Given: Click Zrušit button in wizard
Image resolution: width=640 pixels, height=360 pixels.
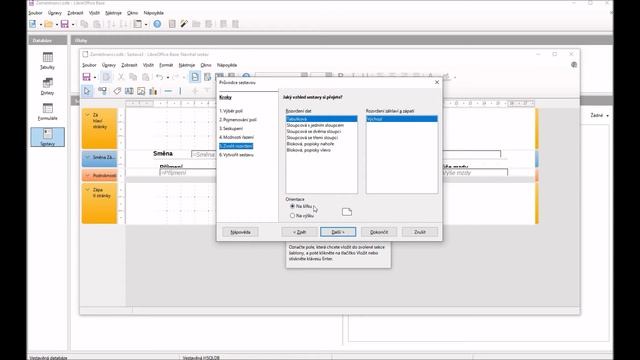Looking at the screenshot, I should [x=420, y=232].
